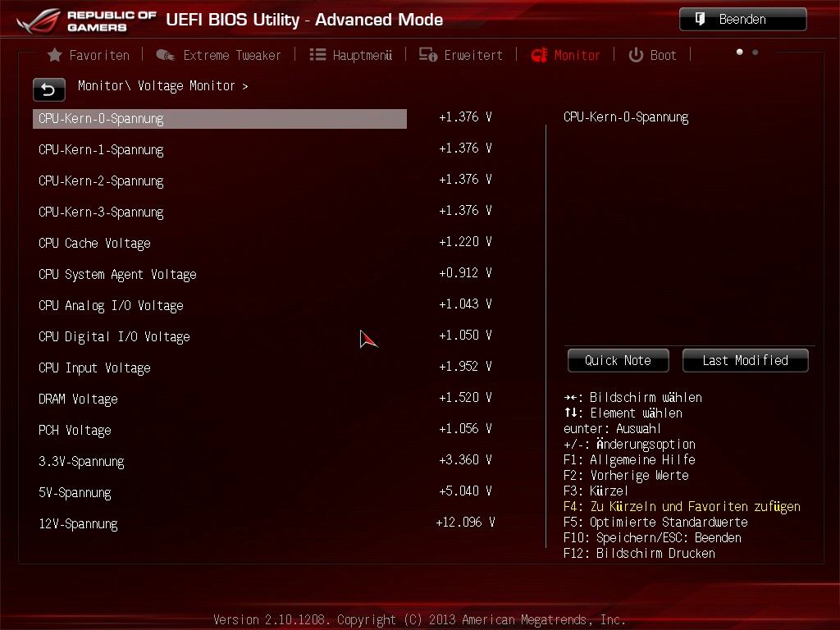Select the CPU-Kern-0-Spannung row
The width and height of the screenshot is (840, 630).
[x=220, y=118]
